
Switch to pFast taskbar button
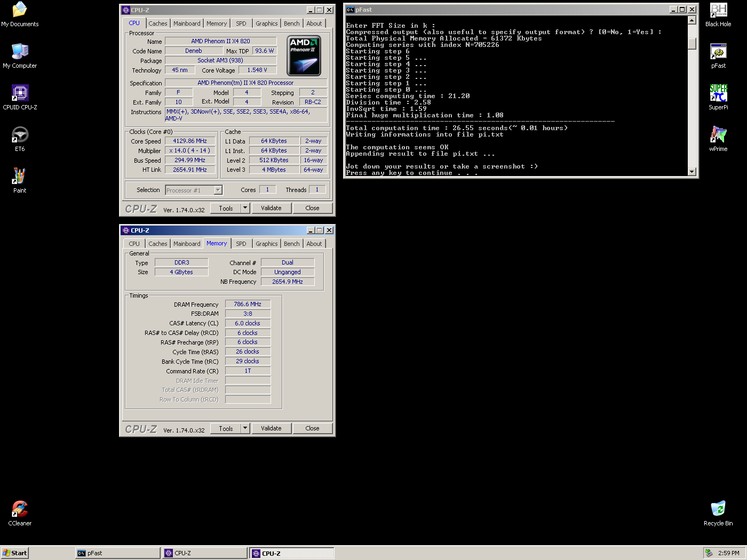coord(117,553)
